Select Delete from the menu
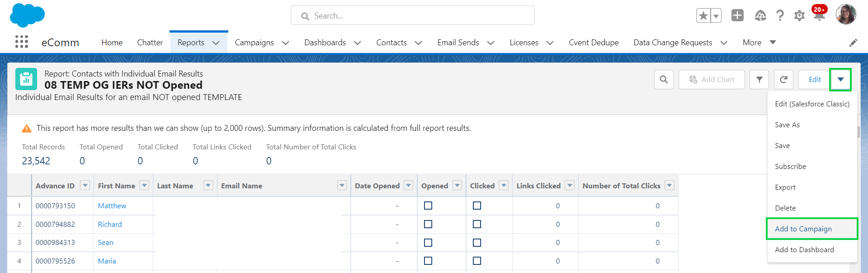 point(812,208)
